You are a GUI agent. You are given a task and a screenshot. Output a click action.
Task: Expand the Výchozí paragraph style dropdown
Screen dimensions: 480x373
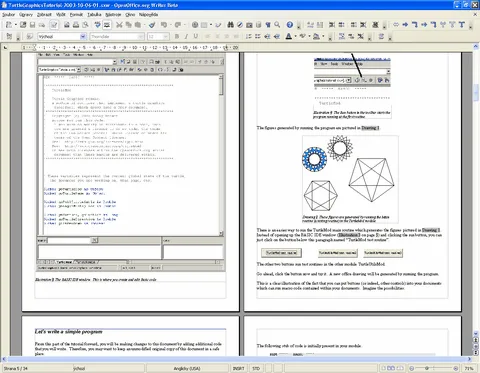click(83, 36)
